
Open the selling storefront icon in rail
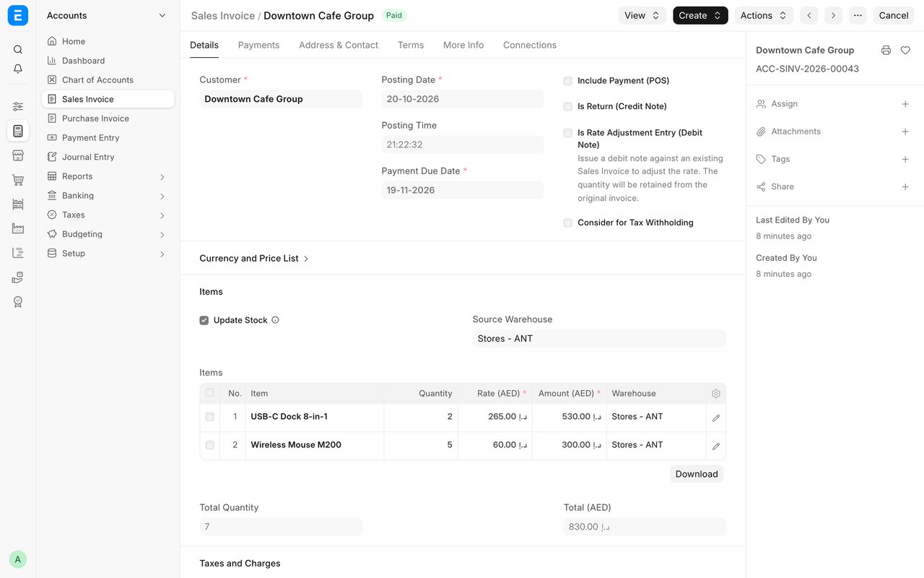(18, 155)
